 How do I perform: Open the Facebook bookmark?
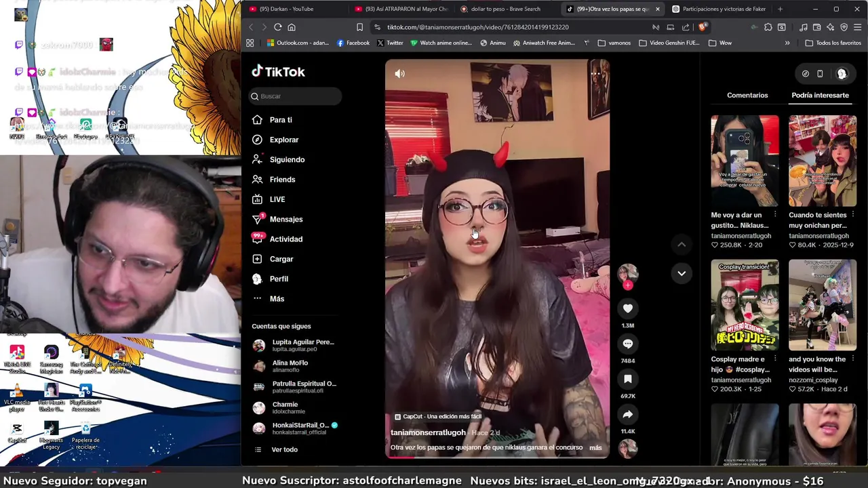pyautogui.click(x=353, y=43)
